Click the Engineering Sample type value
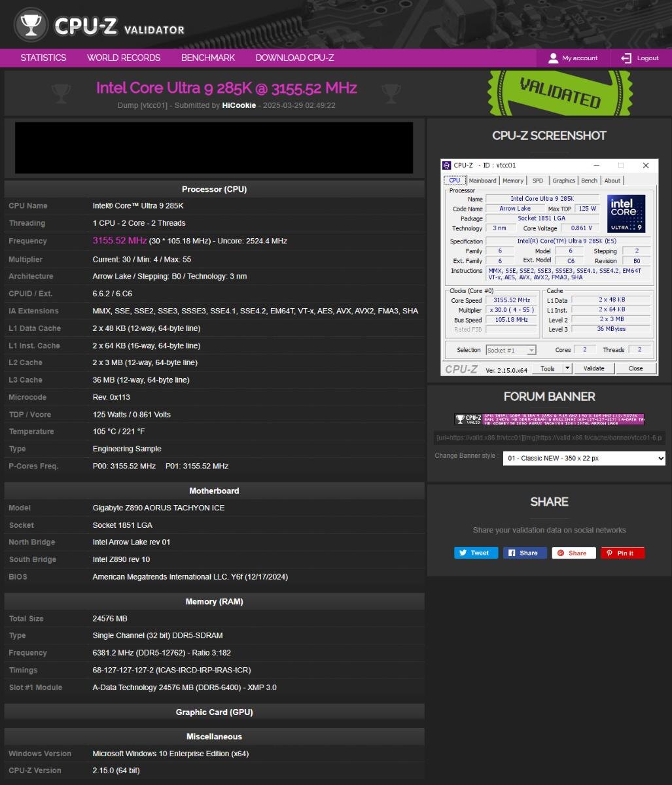The image size is (672, 785). coord(127,449)
